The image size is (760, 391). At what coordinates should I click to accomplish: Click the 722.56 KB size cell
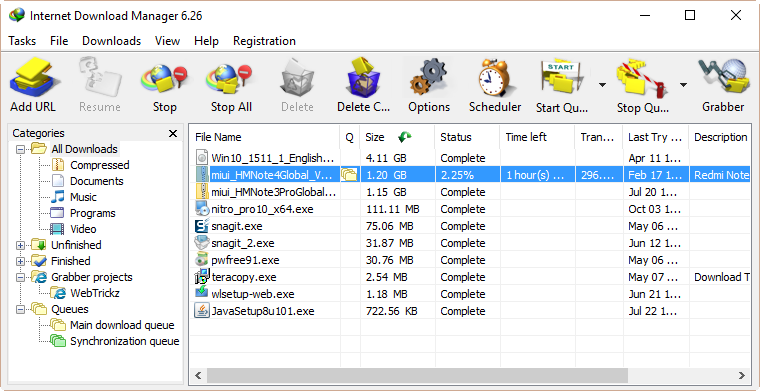pos(397,311)
